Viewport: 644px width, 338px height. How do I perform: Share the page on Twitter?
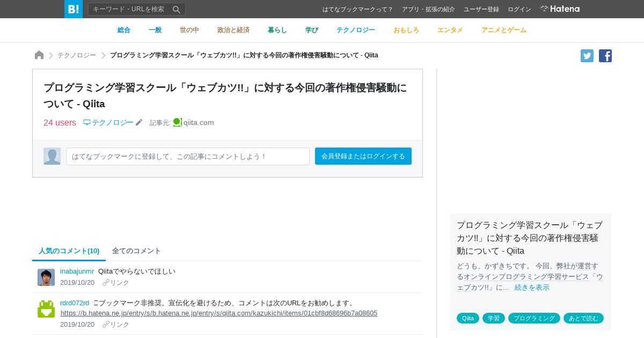click(587, 56)
